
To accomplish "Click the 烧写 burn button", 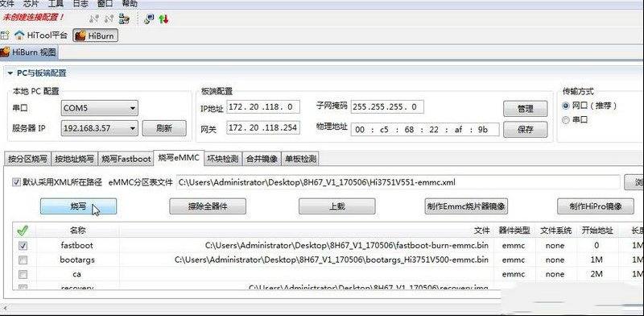I will (78, 206).
